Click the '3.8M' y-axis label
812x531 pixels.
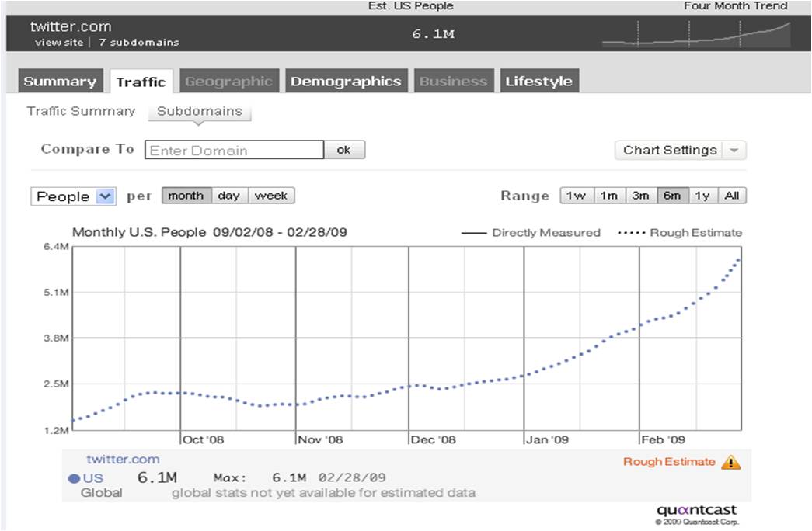(57, 338)
